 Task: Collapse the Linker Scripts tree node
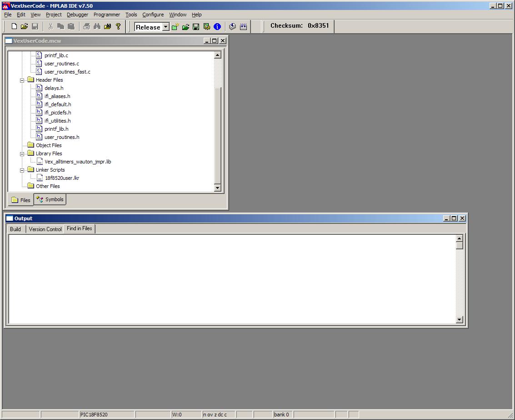(22, 169)
